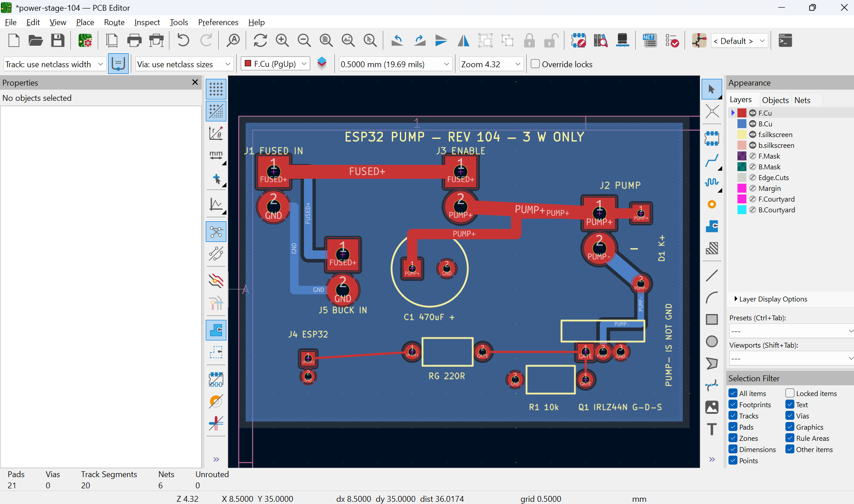The height and width of the screenshot is (504, 854).
Task: Toggle millimeters units button
Action: click(x=216, y=155)
